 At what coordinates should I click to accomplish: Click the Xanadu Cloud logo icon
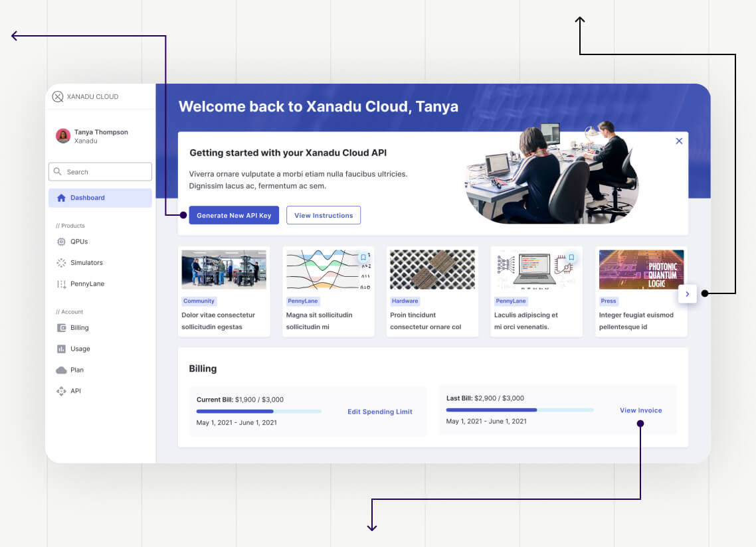click(58, 97)
